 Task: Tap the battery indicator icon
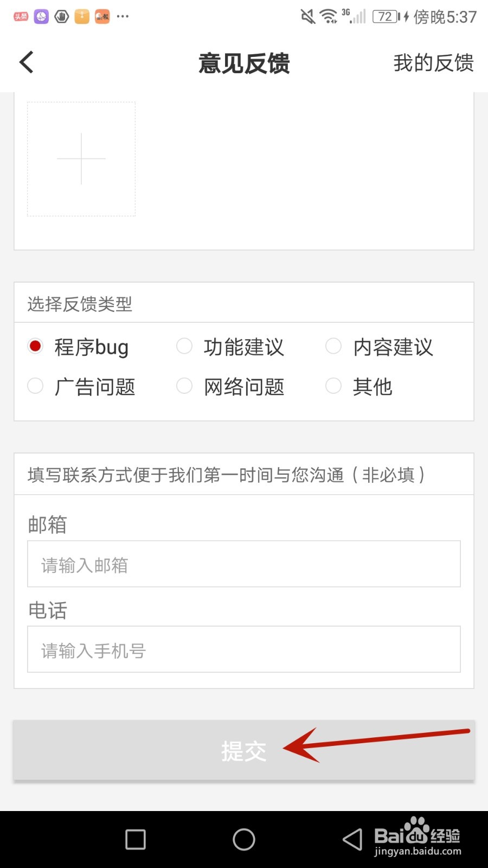pos(386,17)
